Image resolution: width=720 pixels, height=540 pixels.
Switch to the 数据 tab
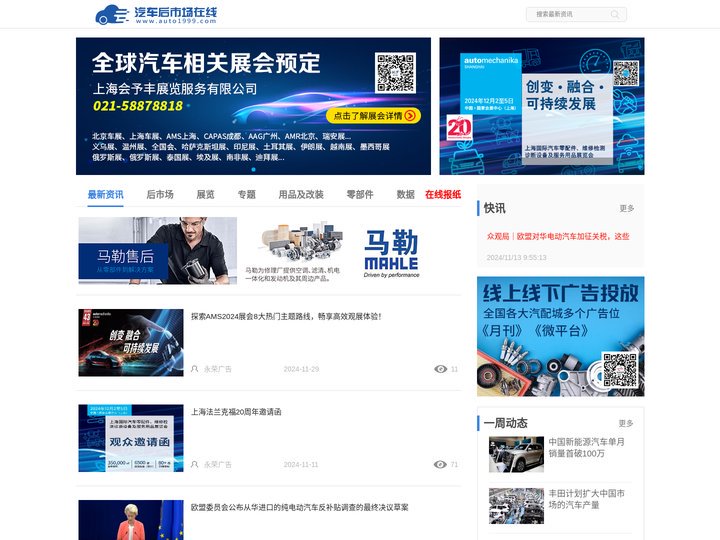click(405, 195)
